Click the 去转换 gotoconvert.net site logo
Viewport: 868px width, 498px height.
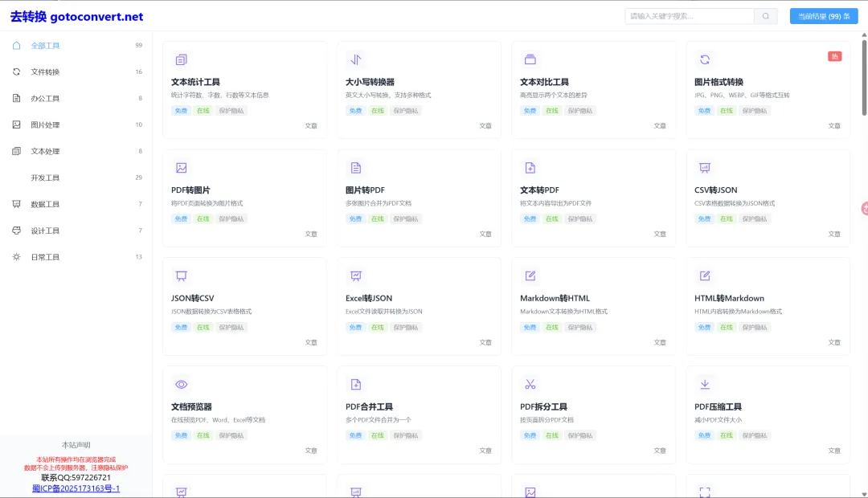[x=77, y=17]
